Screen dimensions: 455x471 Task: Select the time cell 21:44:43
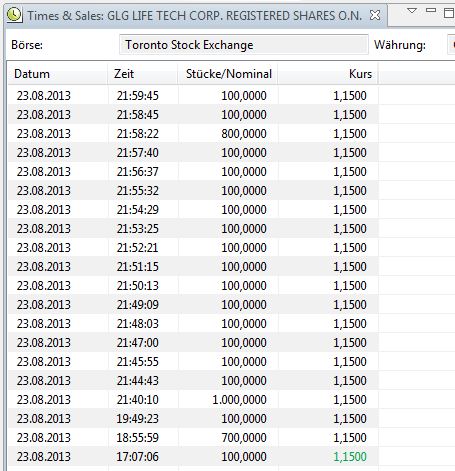point(137,381)
